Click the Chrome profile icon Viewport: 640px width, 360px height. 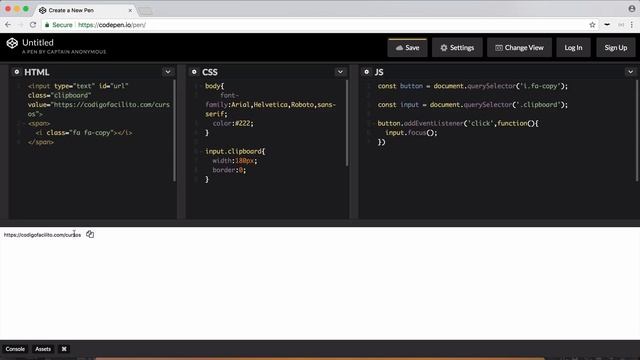click(x=632, y=8)
